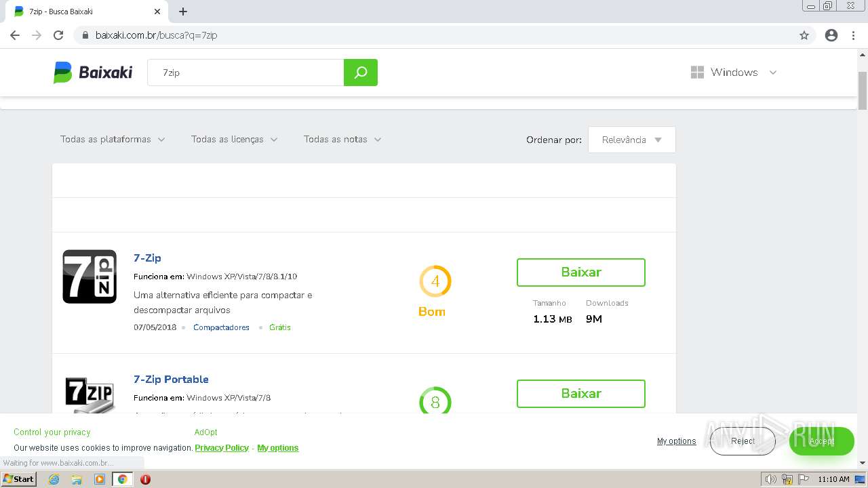Open the Chrome profile avatar
The width and height of the screenshot is (868, 488).
(831, 35)
